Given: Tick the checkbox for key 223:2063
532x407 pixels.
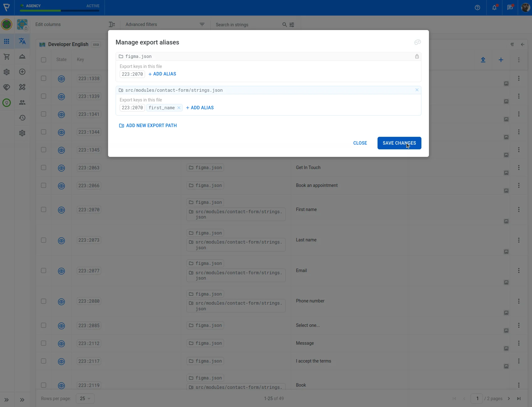Looking at the screenshot, I should click(44, 168).
